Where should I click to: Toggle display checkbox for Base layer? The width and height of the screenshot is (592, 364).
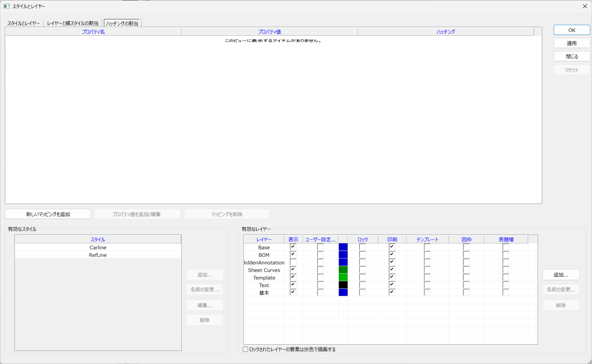[293, 247]
